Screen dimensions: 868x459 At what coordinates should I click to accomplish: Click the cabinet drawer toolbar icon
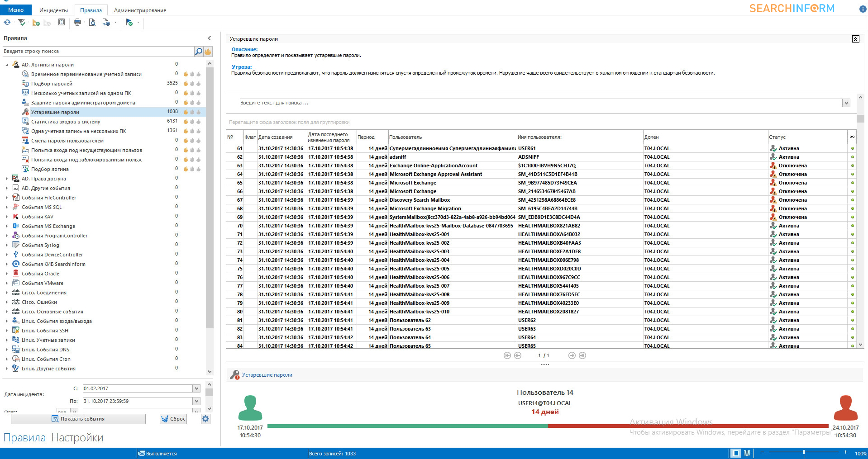pos(62,22)
